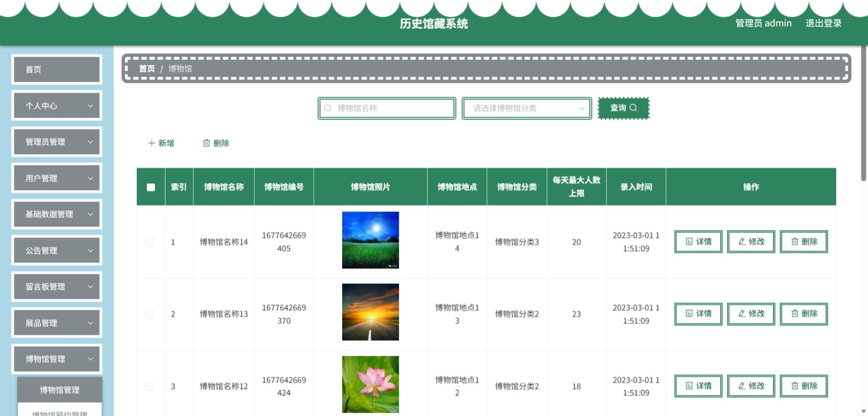868x416 pixels.
Task: Expand the 展品管理 sidebar menu
Action: point(57,323)
